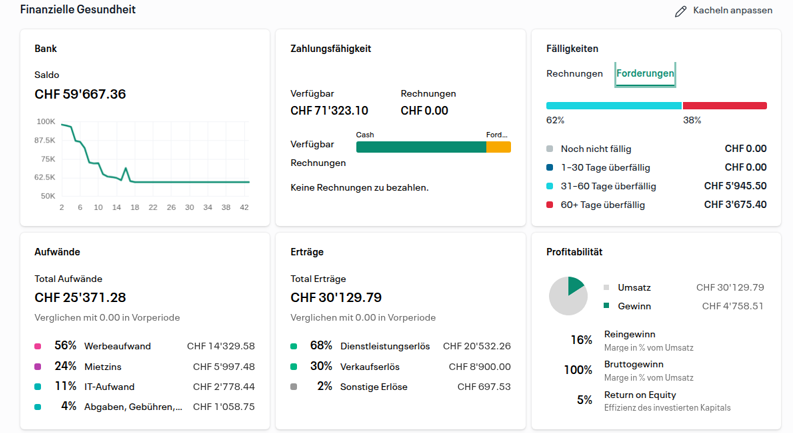793x433 pixels.
Task: Click the grey Noch nicht fällig dot
Action: click(550, 149)
